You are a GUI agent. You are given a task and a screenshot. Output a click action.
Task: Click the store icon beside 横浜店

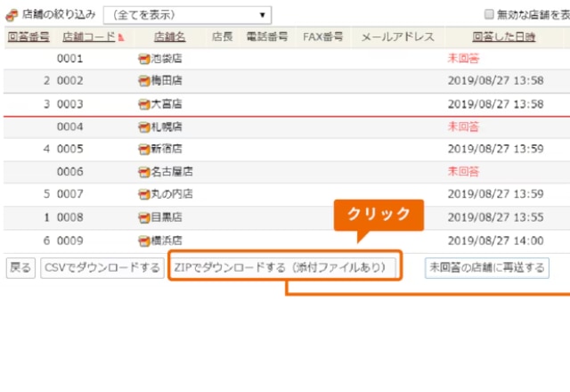pyautogui.click(x=144, y=241)
